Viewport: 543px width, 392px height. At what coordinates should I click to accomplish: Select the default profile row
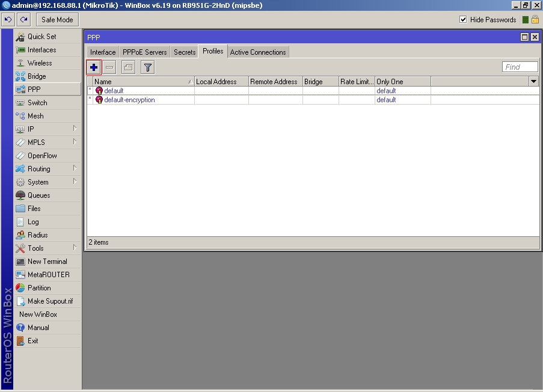coord(313,91)
